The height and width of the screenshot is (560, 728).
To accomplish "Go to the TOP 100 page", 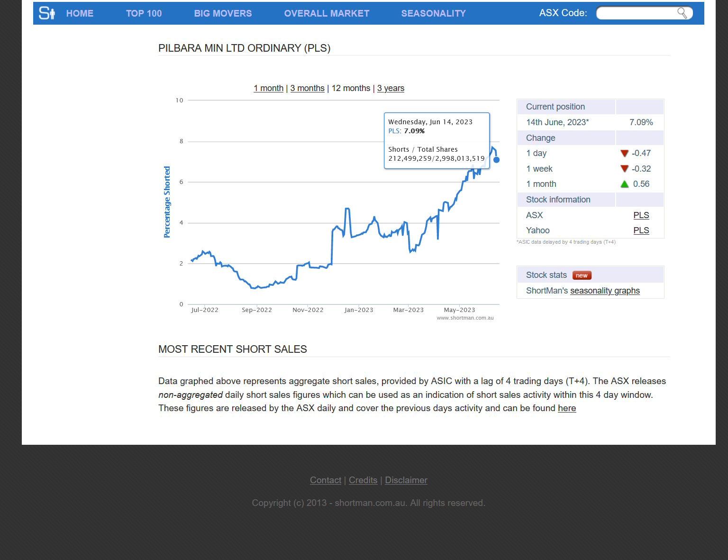I will coord(144,13).
